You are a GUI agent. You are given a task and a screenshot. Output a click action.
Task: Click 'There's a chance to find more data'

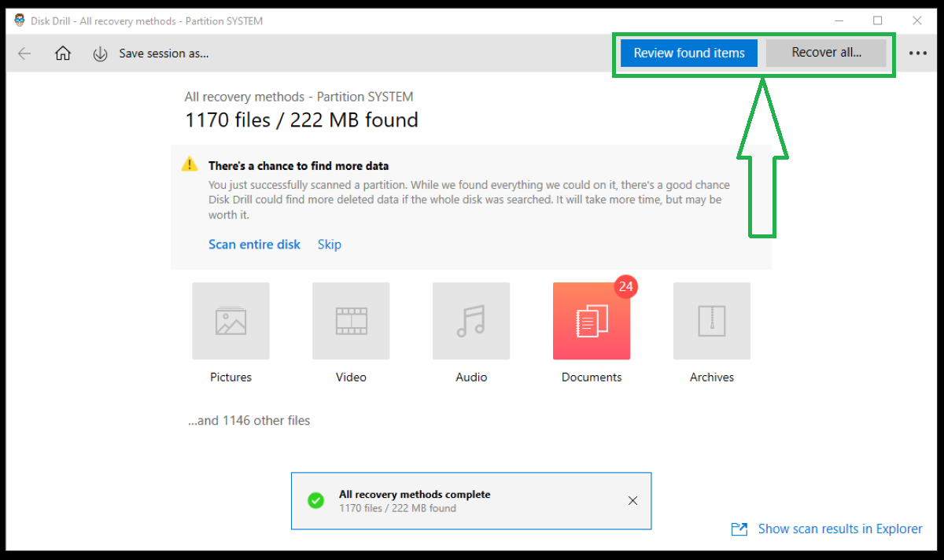[298, 166]
